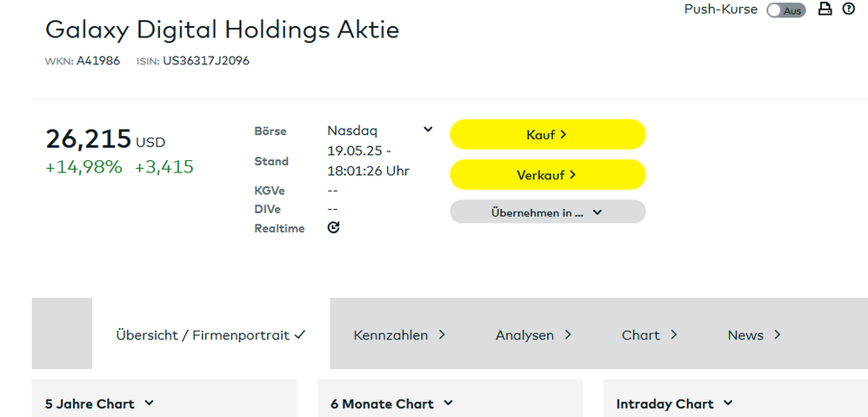
Task: Toggle the Push-Kurse switch
Action: pos(785,10)
